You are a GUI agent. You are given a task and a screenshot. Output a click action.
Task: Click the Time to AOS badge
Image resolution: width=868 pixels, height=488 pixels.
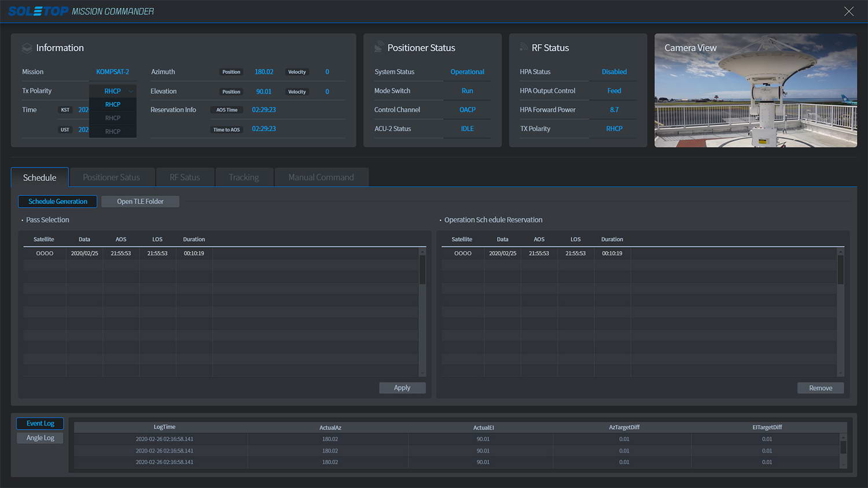(227, 130)
